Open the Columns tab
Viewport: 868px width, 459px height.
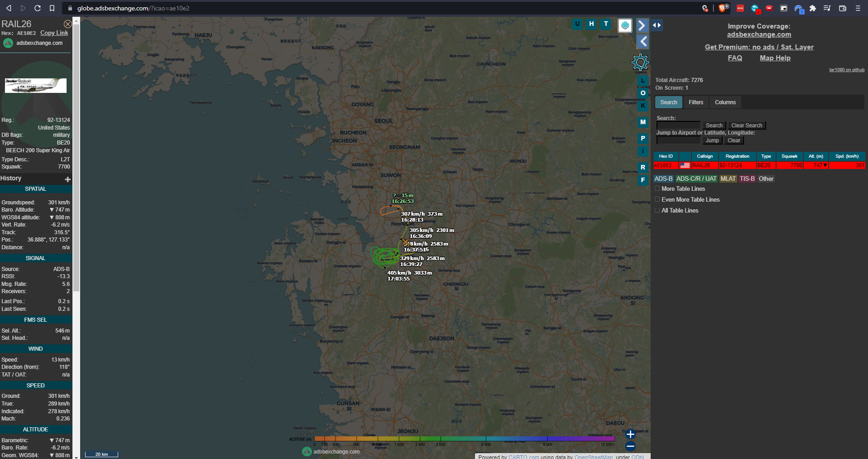click(x=725, y=102)
